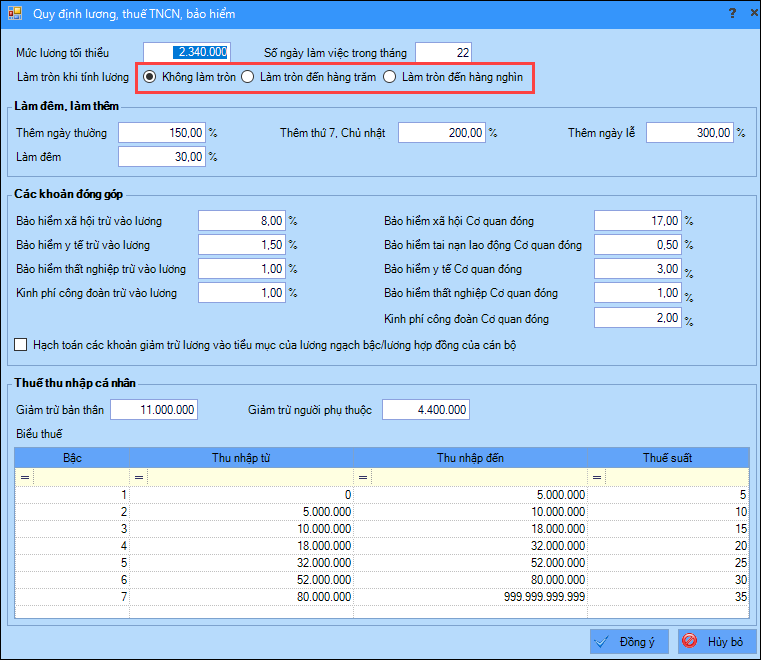This screenshot has width=761, height=660.
Task: Click the Bậc column header
Action: pyautogui.click(x=72, y=458)
